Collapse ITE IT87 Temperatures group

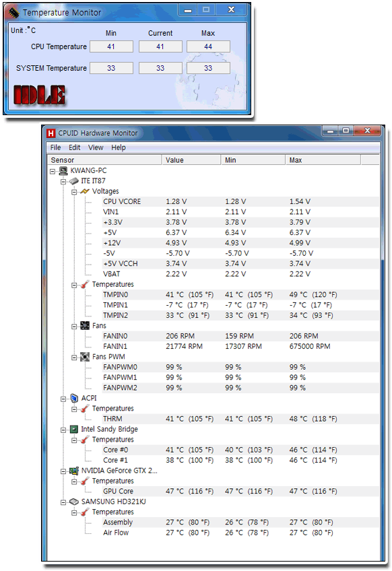pyautogui.click(x=74, y=285)
